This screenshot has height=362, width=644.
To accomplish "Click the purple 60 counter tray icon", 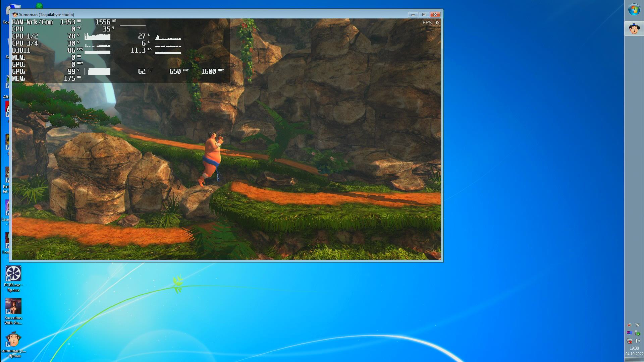I will 629,333.
